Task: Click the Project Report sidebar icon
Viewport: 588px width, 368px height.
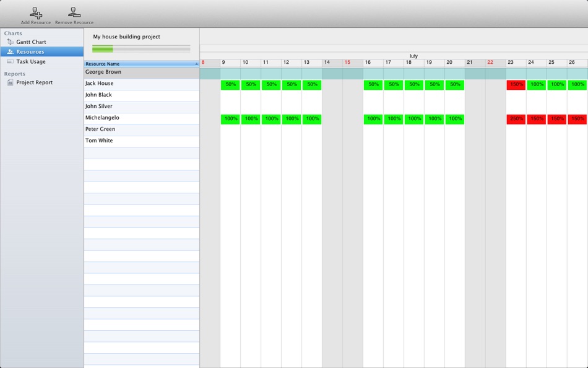Action: pos(10,82)
